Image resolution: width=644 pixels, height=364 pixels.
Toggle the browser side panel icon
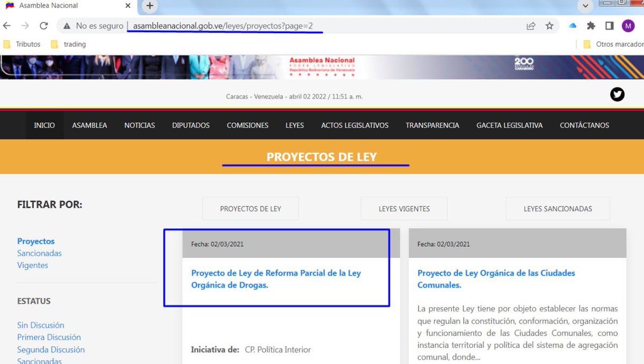click(610, 26)
